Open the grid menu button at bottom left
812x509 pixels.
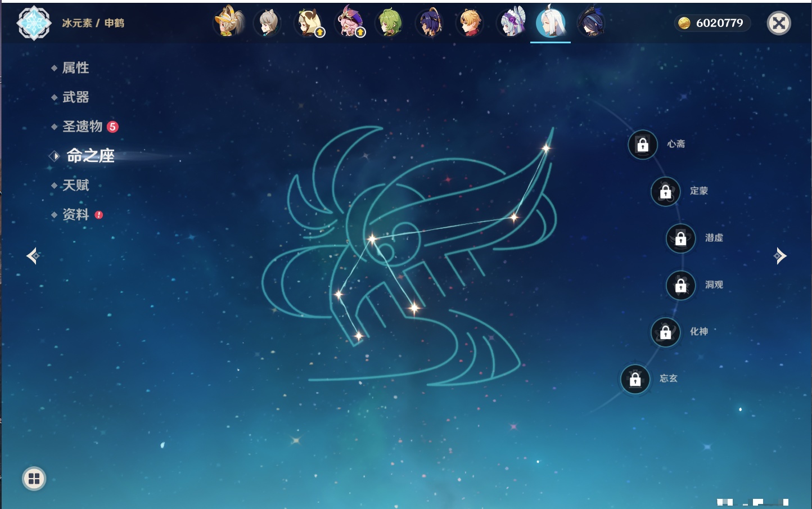(x=34, y=479)
